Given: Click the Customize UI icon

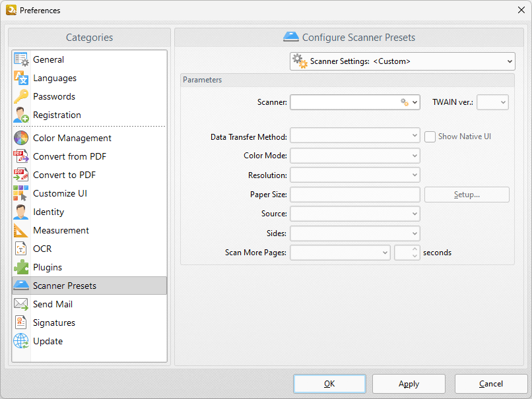Looking at the screenshot, I should [x=21, y=193].
